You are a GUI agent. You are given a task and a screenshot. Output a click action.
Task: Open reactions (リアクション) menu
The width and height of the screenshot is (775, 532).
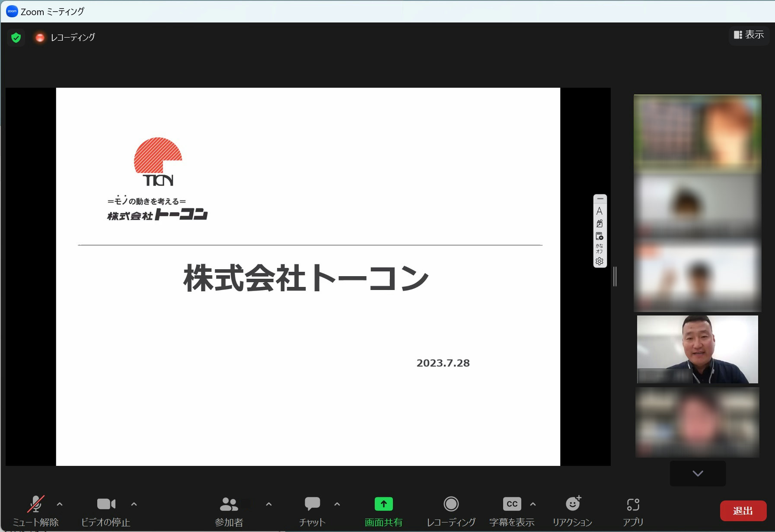tap(572, 511)
